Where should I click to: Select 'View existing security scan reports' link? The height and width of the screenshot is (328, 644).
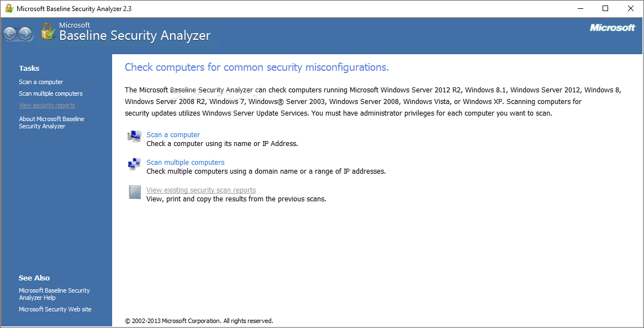point(201,190)
